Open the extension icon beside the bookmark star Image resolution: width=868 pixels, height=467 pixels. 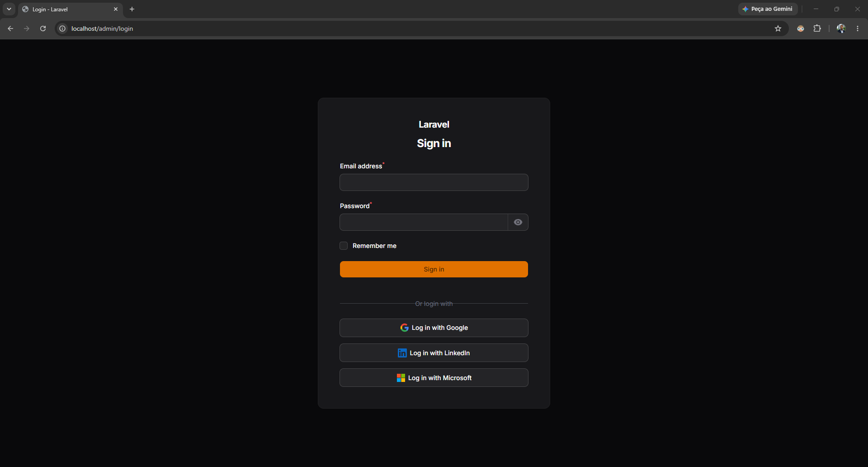801,29
